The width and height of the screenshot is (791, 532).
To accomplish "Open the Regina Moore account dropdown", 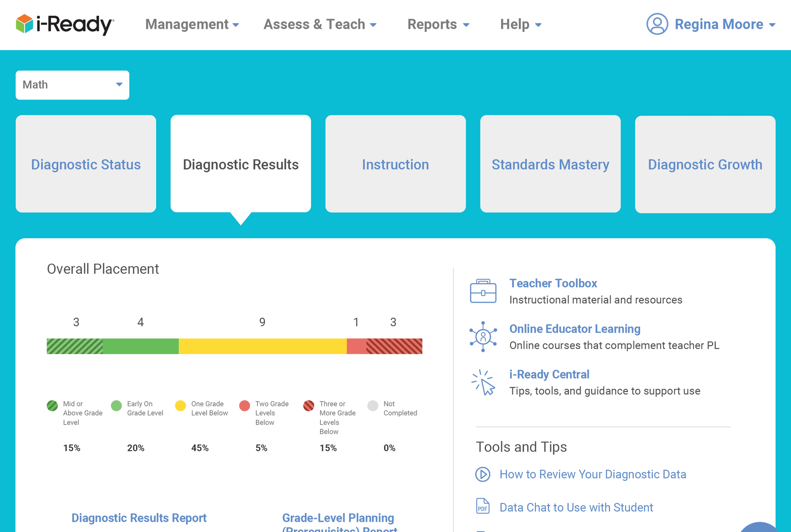I will tap(725, 25).
